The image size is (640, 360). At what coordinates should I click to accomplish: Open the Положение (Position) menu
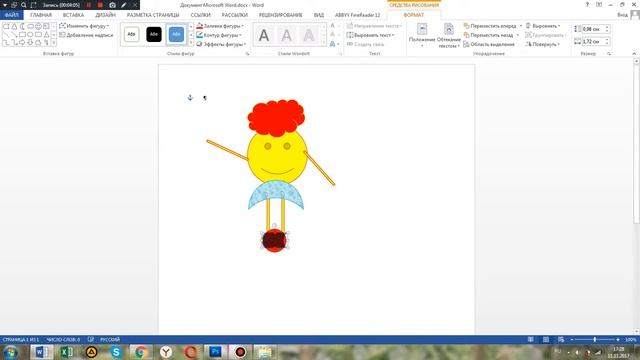(422, 36)
